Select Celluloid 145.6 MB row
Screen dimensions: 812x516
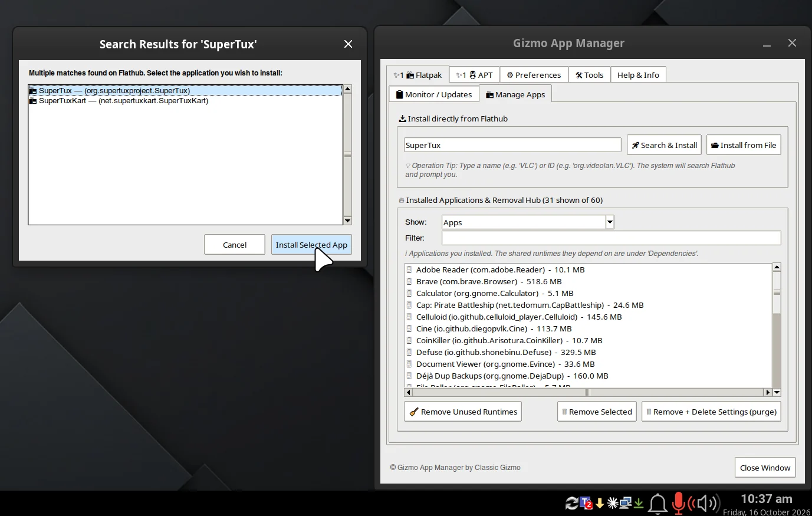[x=588, y=317]
